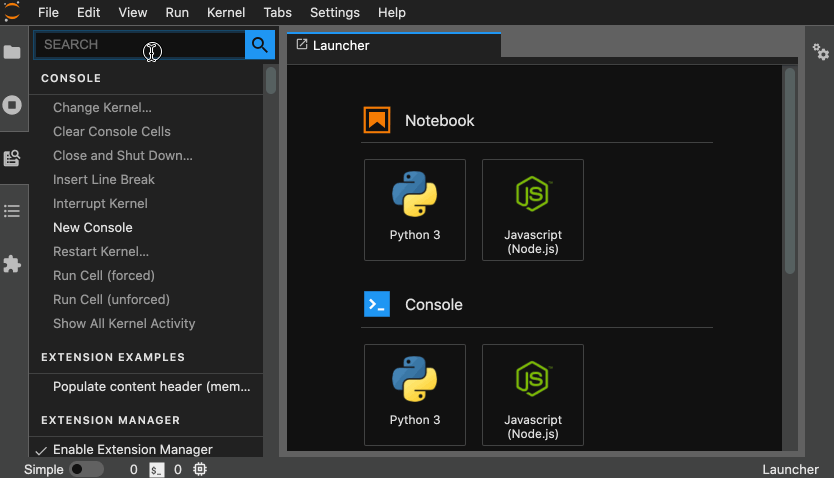834x478 pixels.
Task: Click the Launcher tab's icon
Action: (x=302, y=45)
